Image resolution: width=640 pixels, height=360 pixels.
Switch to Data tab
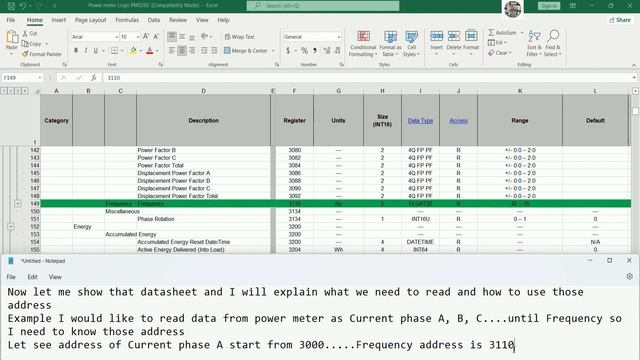pyautogui.click(x=154, y=20)
